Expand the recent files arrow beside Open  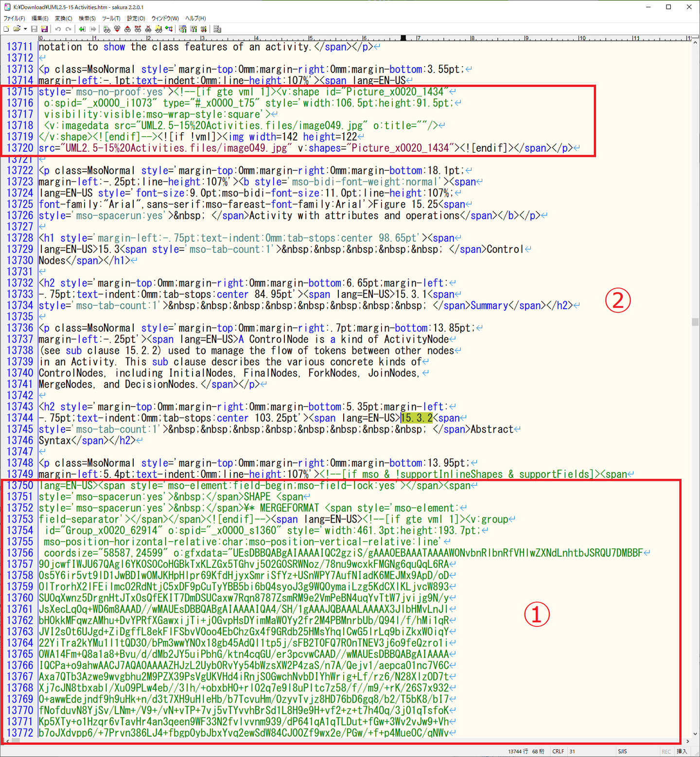(x=25, y=29)
